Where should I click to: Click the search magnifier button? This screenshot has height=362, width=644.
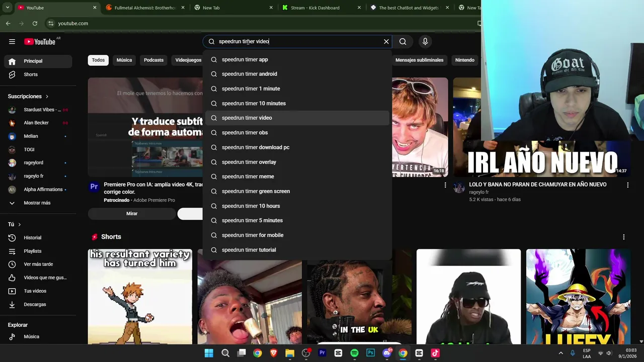point(403,42)
